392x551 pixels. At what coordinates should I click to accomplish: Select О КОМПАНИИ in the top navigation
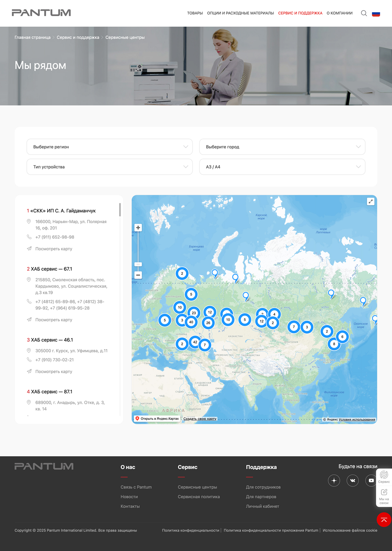339,13
